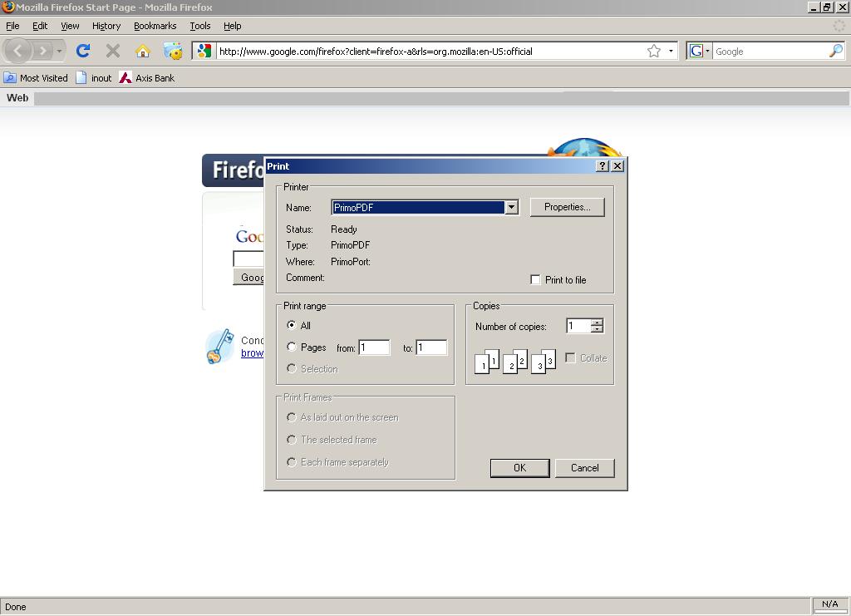This screenshot has height=616, width=851.
Task: Click the Firefox icon in the title bar
Action: [x=7, y=7]
